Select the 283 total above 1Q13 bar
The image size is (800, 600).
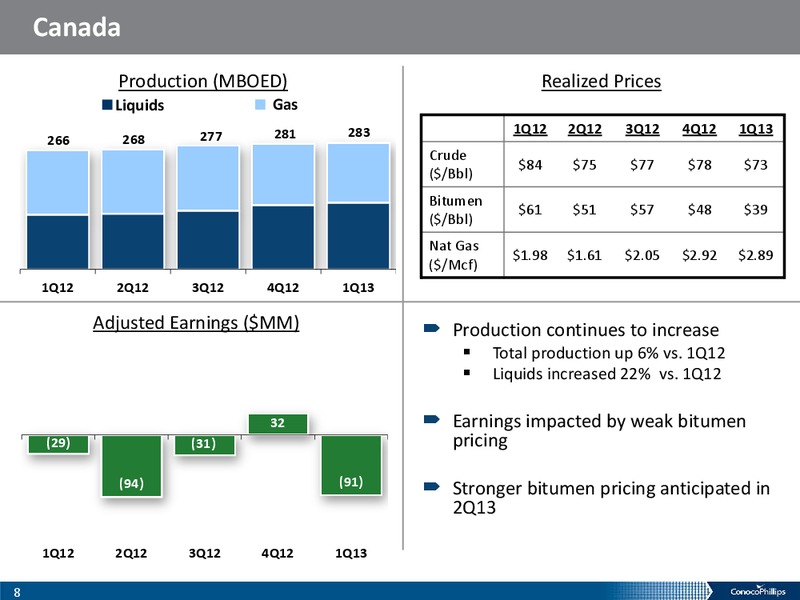click(x=359, y=132)
